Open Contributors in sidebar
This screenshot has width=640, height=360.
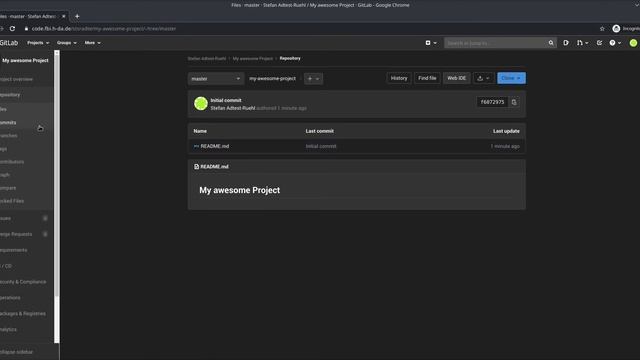(12, 162)
